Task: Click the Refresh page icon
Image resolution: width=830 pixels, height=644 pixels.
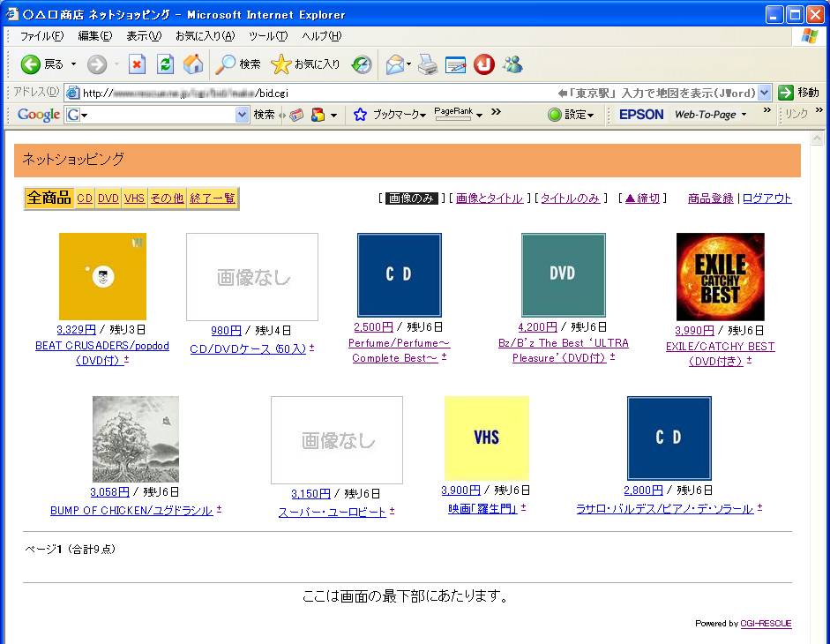Action: pos(165,64)
